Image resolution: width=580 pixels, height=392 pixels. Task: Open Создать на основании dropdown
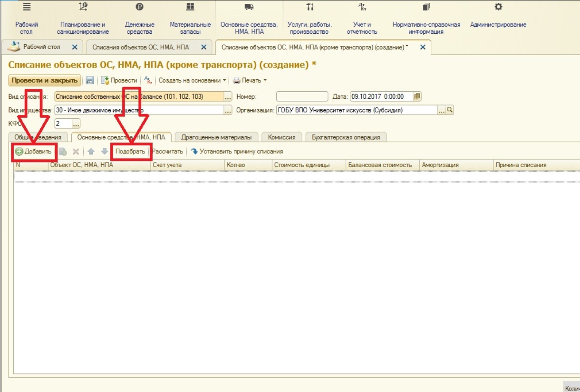(193, 80)
